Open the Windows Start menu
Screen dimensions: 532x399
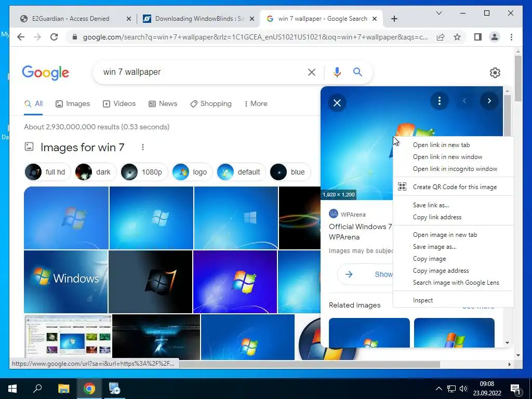[12, 389]
